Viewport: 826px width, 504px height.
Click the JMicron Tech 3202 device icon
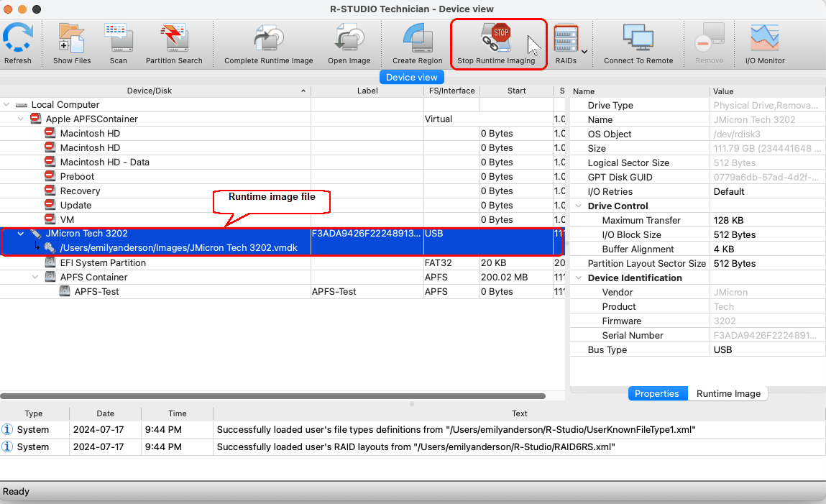point(36,233)
